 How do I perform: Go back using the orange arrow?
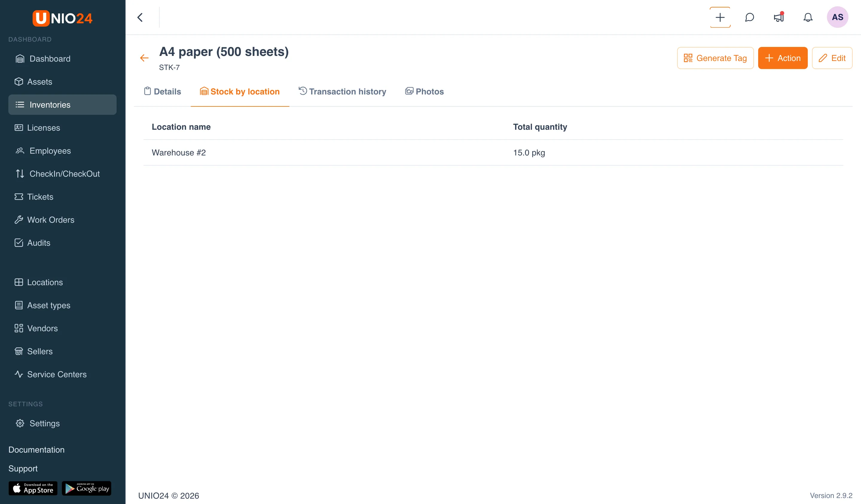(x=144, y=58)
